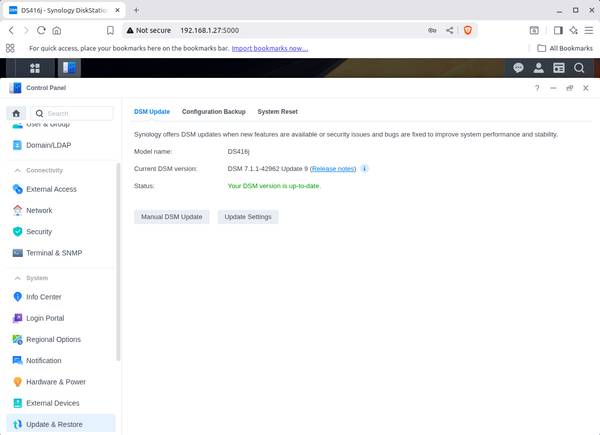This screenshot has width=600, height=435.
Task: Switch to the System Reset tab
Action: click(x=277, y=112)
